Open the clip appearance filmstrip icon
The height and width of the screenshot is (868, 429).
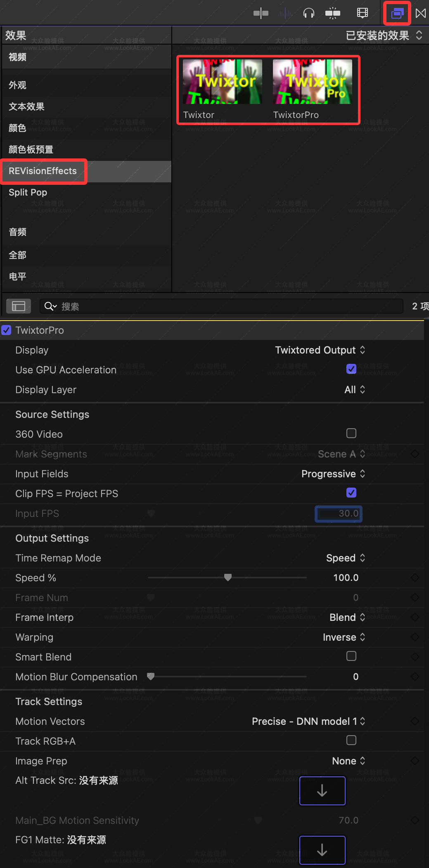pyautogui.click(x=362, y=13)
